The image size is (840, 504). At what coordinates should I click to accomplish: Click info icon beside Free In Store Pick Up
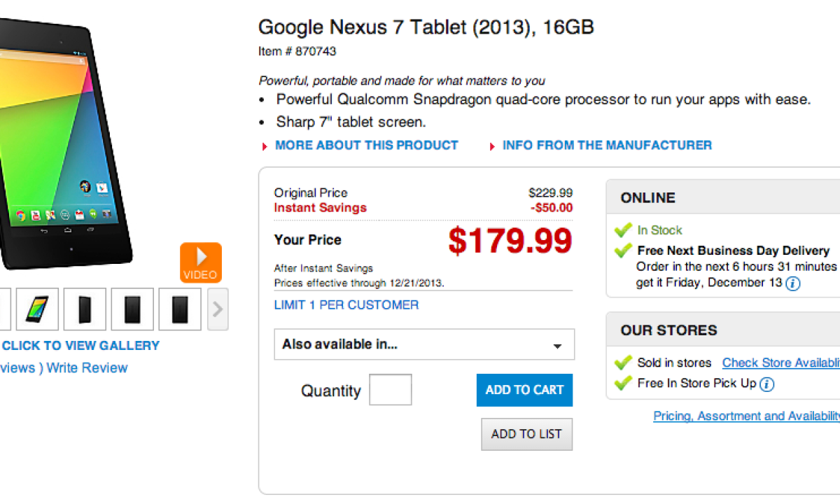point(766,384)
